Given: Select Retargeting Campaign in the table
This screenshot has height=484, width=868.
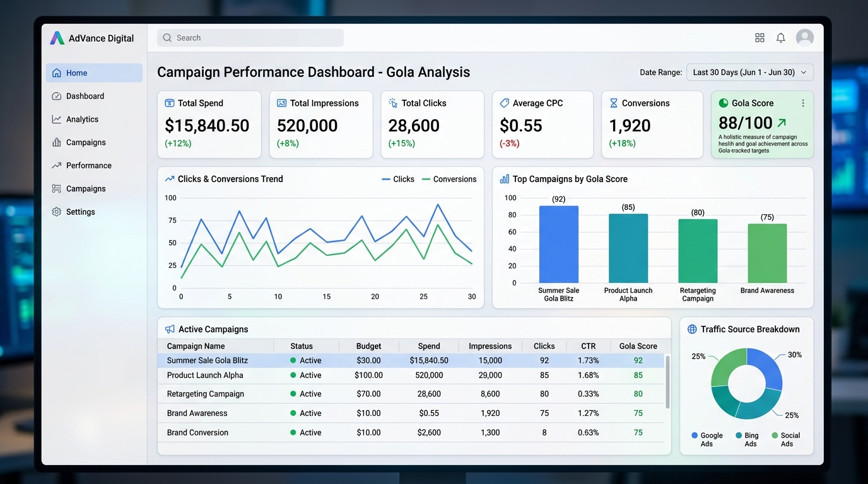Looking at the screenshot, I should 206,394.
